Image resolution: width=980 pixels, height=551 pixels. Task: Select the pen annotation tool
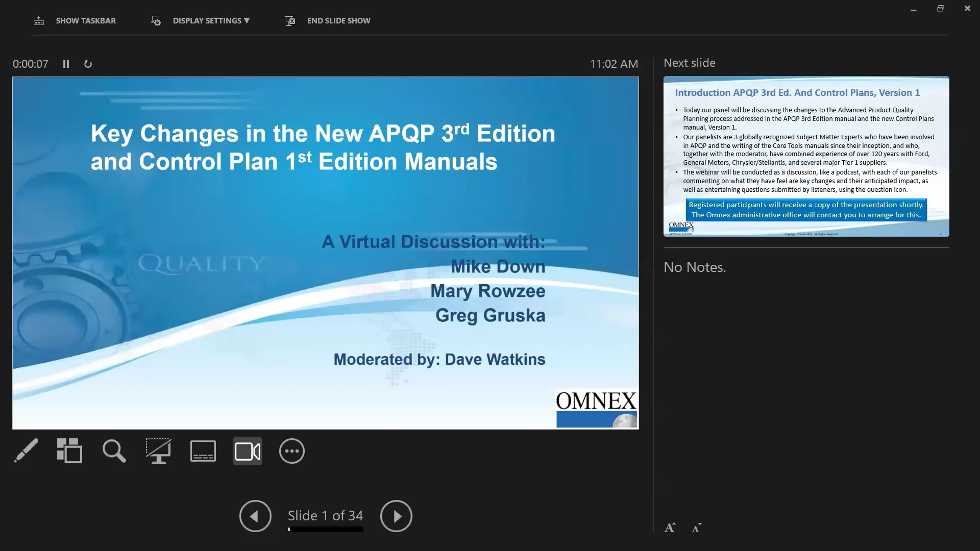[26, 451]
